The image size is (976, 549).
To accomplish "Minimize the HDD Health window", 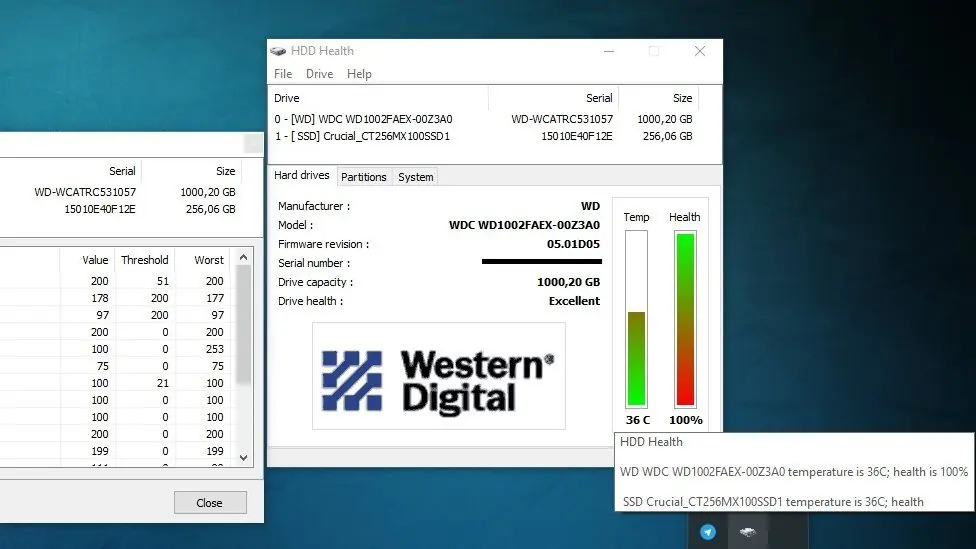I will [x=609, y=51].
